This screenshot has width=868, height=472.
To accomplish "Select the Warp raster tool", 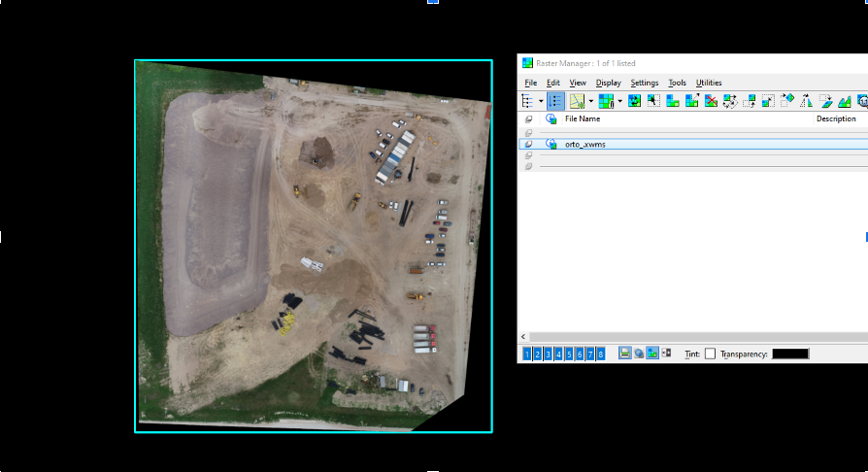I will pos(825,101).
